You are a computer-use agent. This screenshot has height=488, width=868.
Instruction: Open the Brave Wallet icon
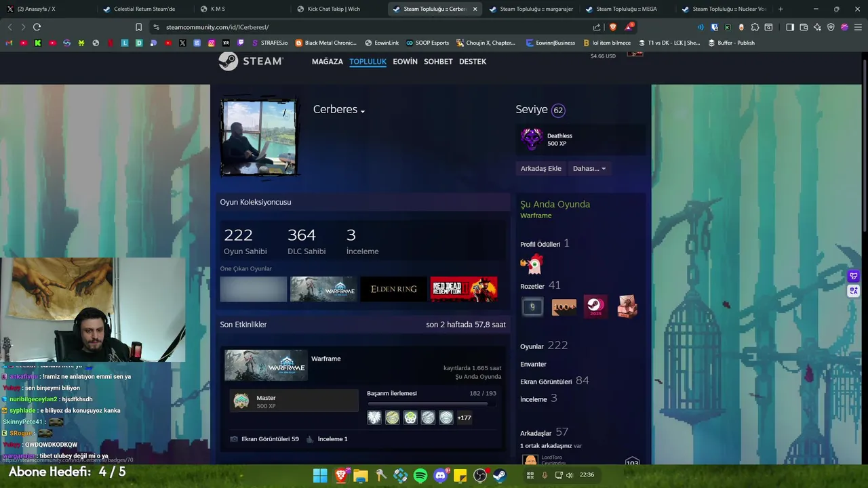tap(804, 27)
